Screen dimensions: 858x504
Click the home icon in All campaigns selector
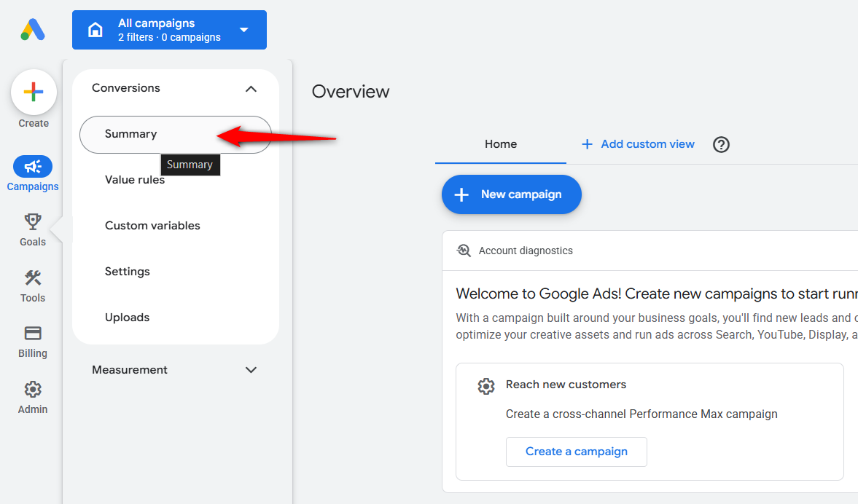pyautogui.click(x=95, y=30)
